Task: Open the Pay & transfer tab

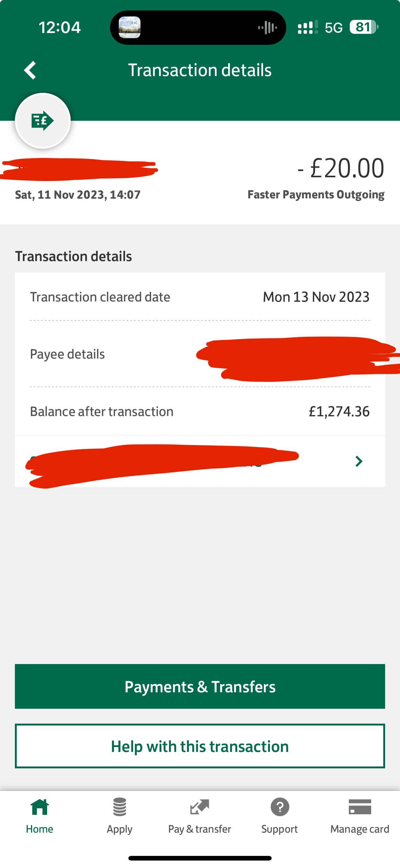Action: click(200, 816)
